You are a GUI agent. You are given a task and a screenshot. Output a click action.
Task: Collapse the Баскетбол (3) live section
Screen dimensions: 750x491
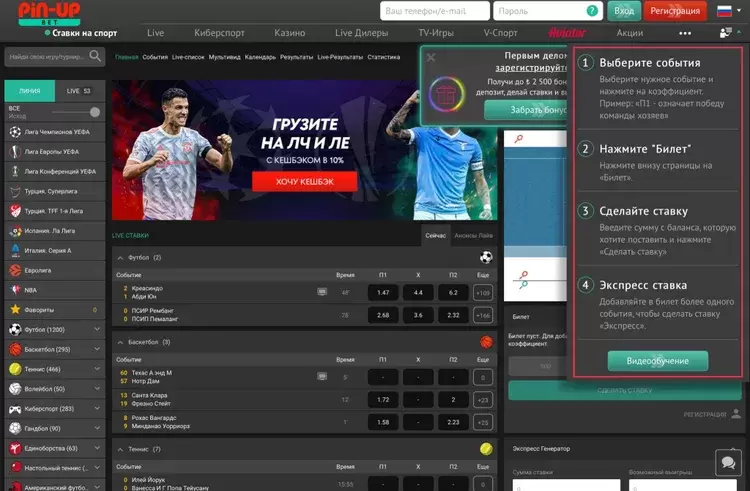(x=120, y=342)
